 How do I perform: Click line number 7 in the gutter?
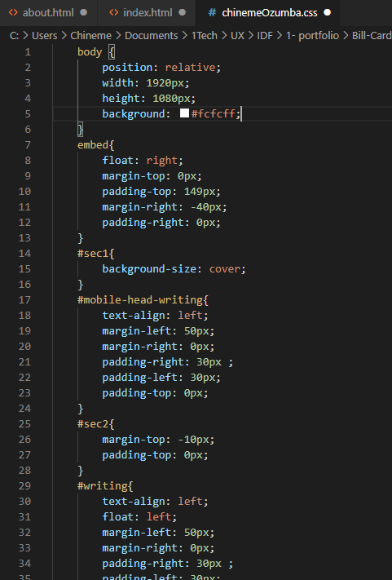28,145
